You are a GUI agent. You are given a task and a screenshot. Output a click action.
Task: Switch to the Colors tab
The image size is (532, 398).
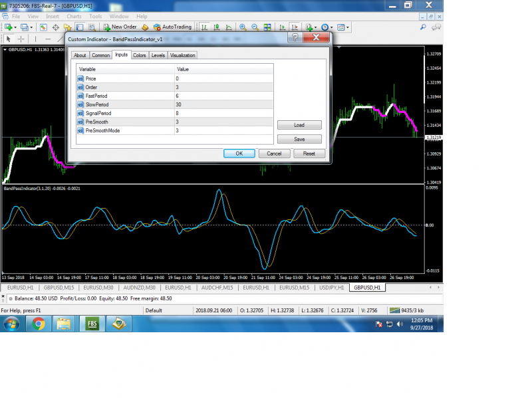pyautogui.click(x=140, y=55)
